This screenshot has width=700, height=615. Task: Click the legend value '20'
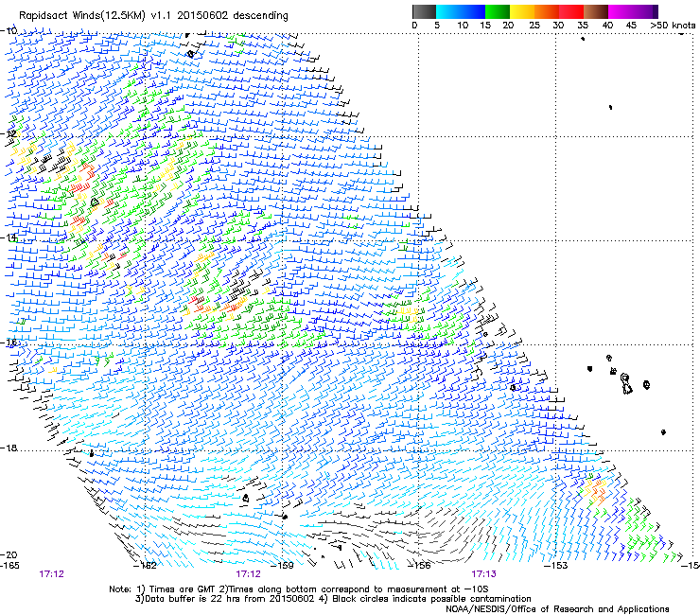(508, 26)
